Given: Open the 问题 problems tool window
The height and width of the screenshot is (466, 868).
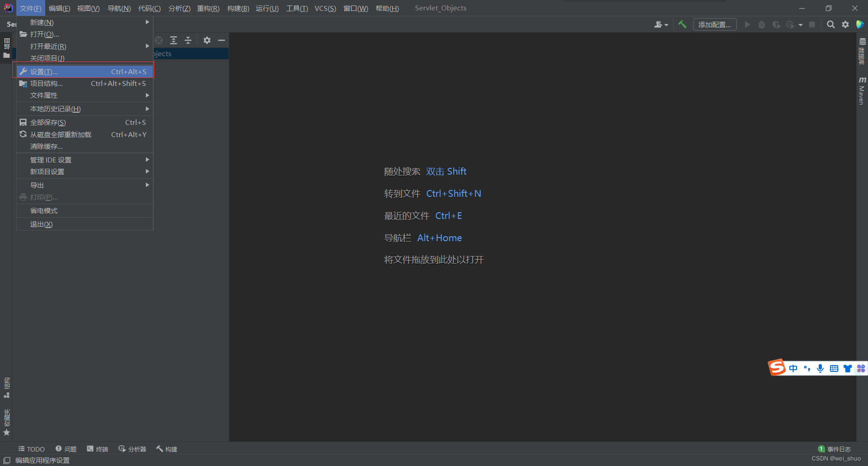Looking at the screenshot, I should tap(66, 449).
